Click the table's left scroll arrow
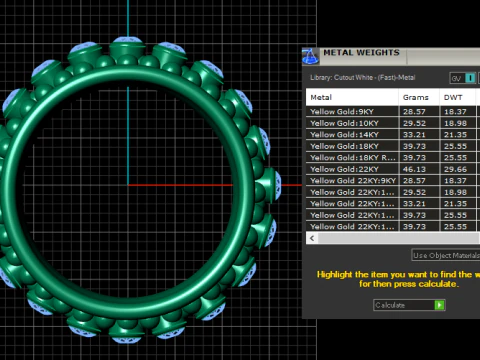The height and width of the screenshot is (360, 480). pyautogui.click(x=312, y=238)
